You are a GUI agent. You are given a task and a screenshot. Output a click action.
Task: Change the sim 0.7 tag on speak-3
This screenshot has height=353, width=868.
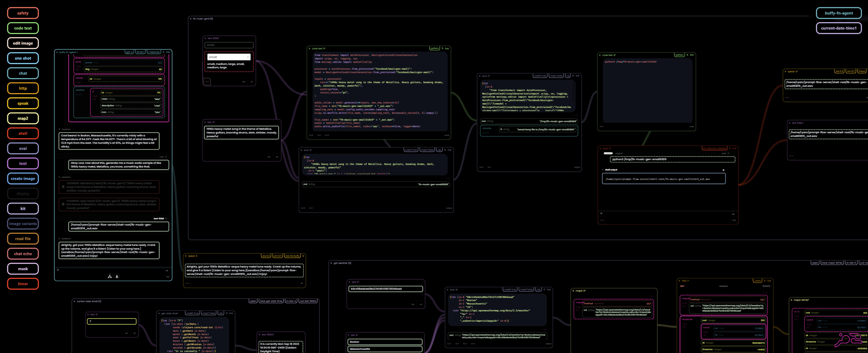[x=277, y=256]
